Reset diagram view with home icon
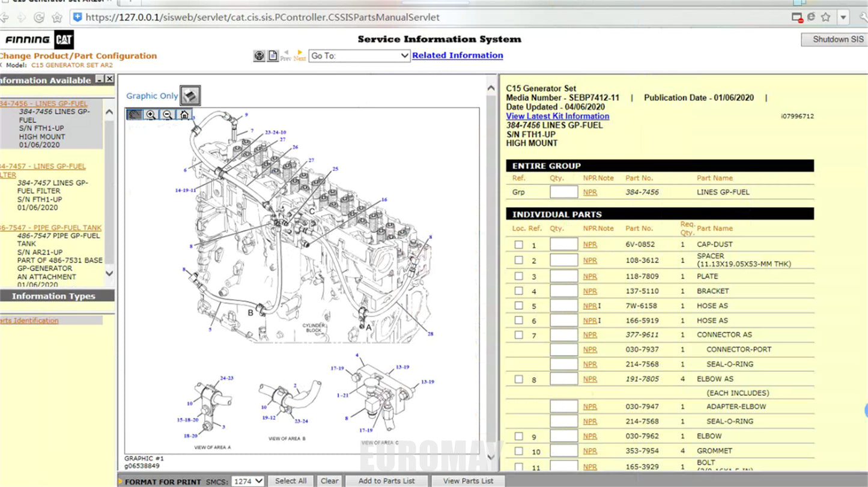This screenshot has width=868, height=487. (x=184, y=115)
